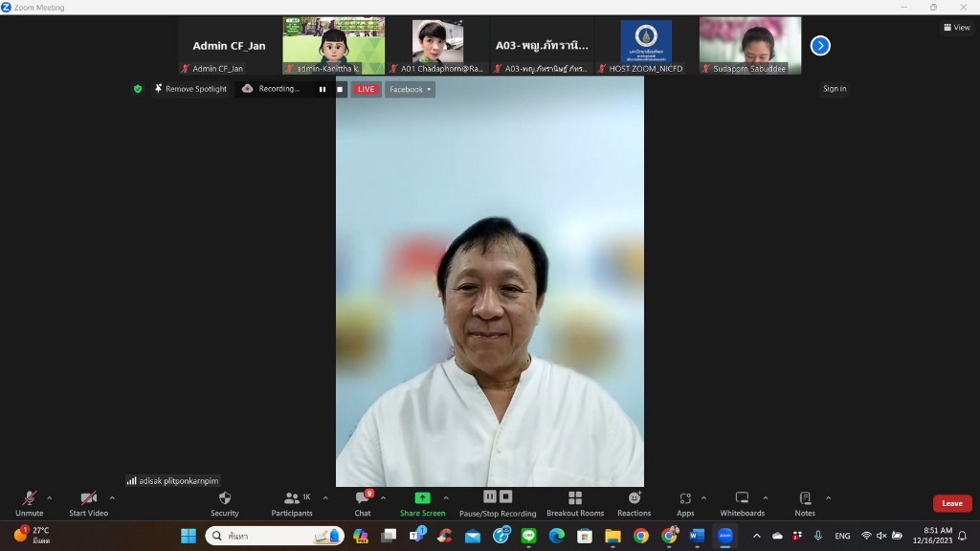Open the Mail app in taskbar

click(x=473, y=536)
